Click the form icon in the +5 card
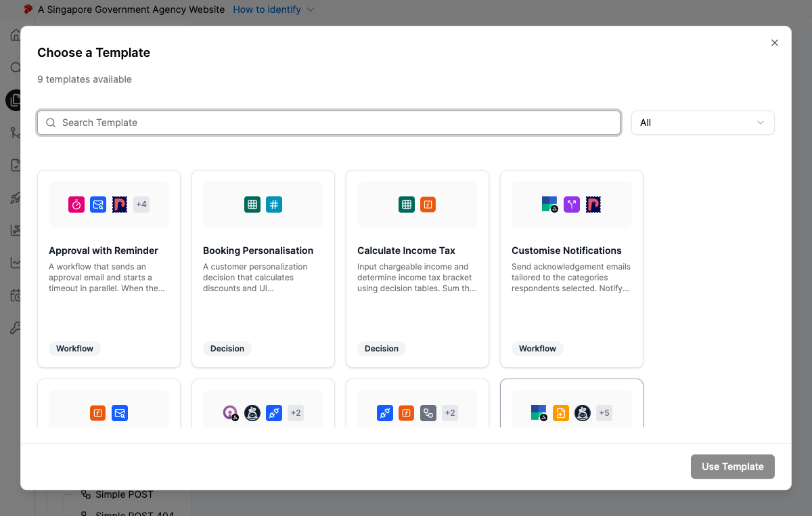This screenshot has width=812, height=516. click(539, 413)
